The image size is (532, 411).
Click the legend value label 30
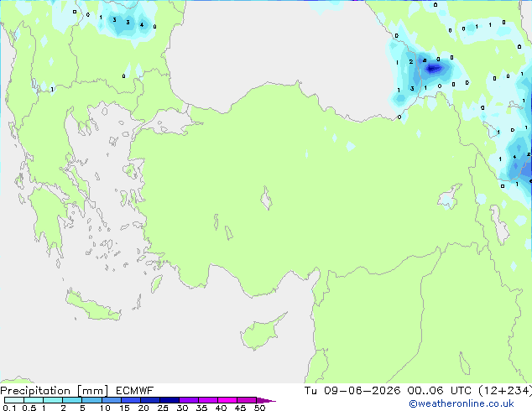pos(182,408)
